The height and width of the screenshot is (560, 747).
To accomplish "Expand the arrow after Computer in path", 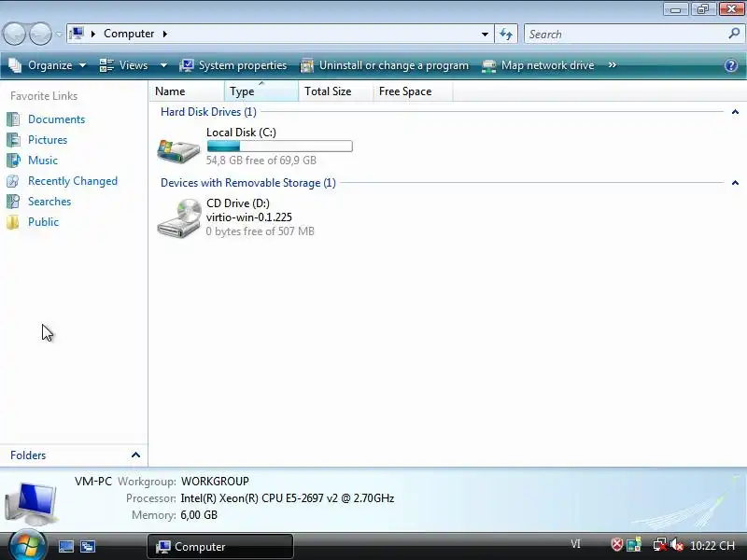I will (x=165, y=34).
